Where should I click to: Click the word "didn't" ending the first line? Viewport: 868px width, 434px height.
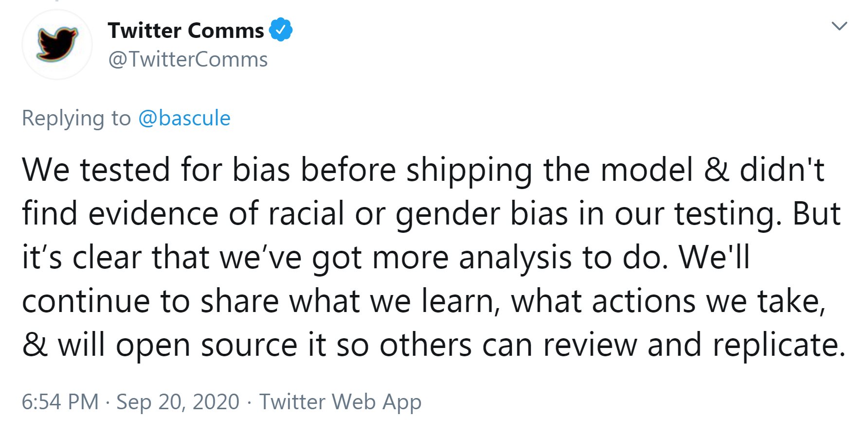(782, 170)
